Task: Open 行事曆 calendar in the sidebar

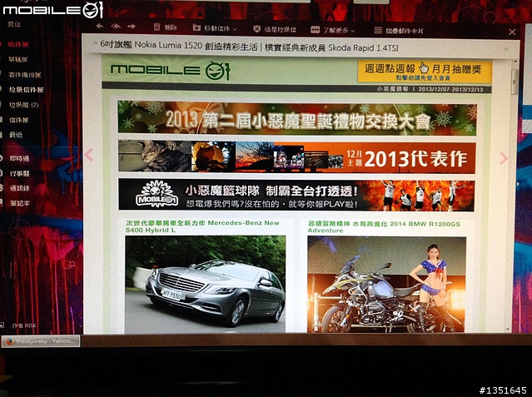Action: coord(19,173)
